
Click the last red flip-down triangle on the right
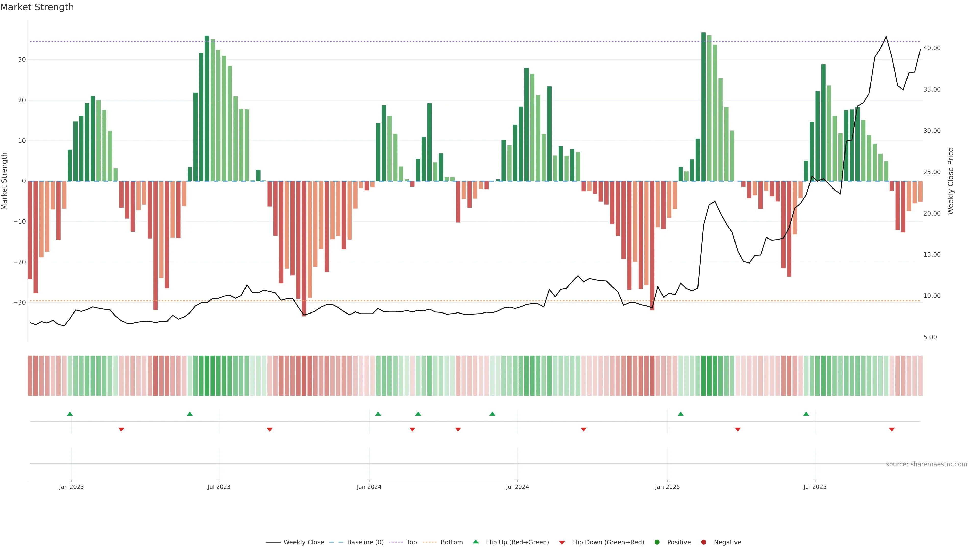[x=892, y=429]
